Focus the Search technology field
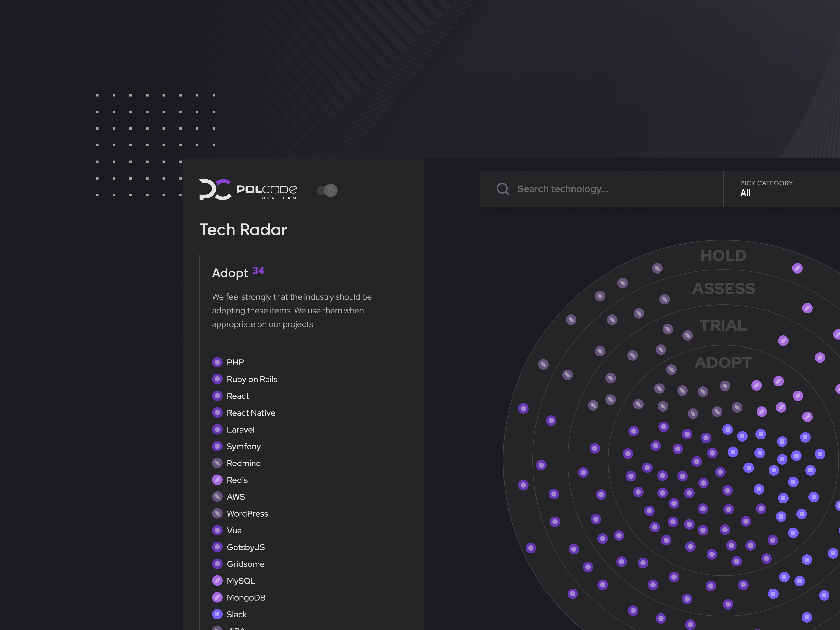The width and height of the screenshot is (840, 630). 602,189
